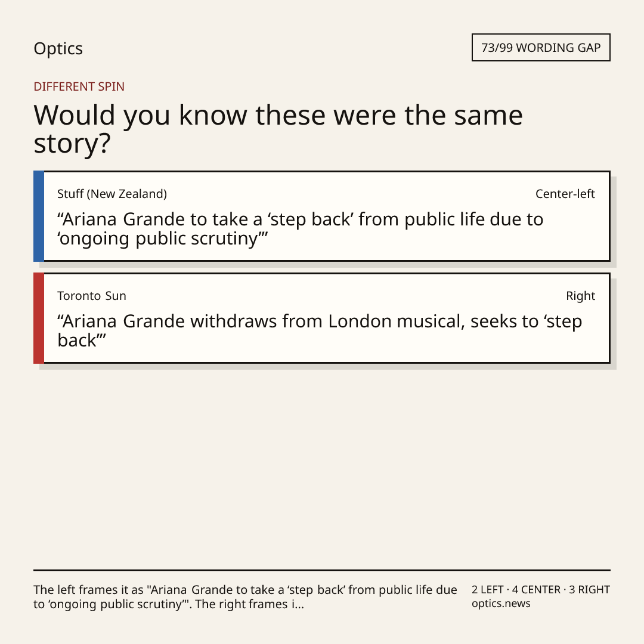Select the DIFFERENT SPIN label
644x644 pixels.
(79, 86)
